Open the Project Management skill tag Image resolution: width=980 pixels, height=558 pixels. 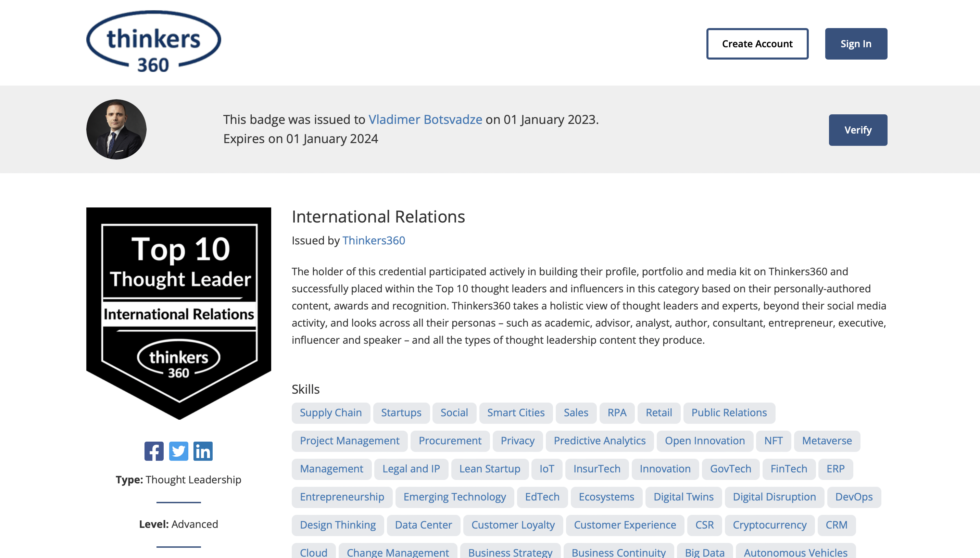point(350,441)
